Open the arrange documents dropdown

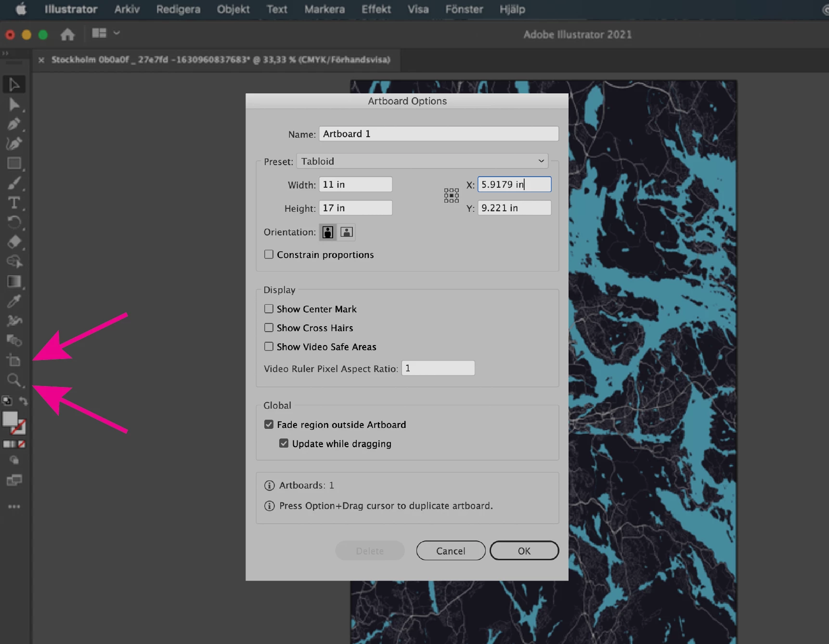point(105,33)
